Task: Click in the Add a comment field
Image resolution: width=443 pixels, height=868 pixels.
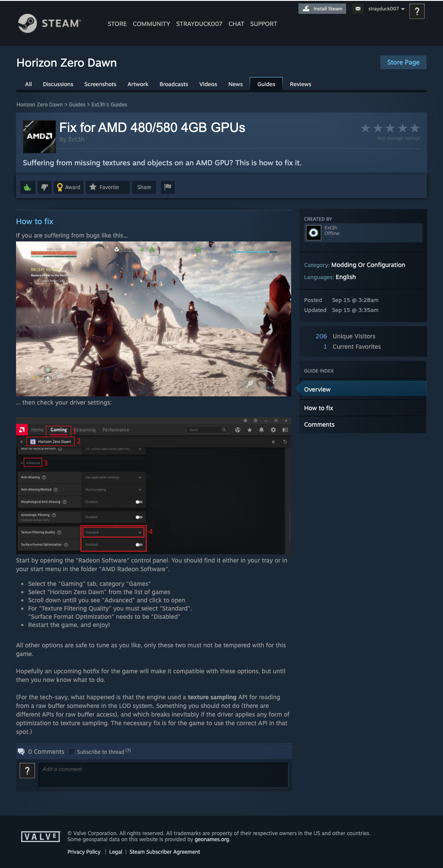Action: click(x=163, y=775)
